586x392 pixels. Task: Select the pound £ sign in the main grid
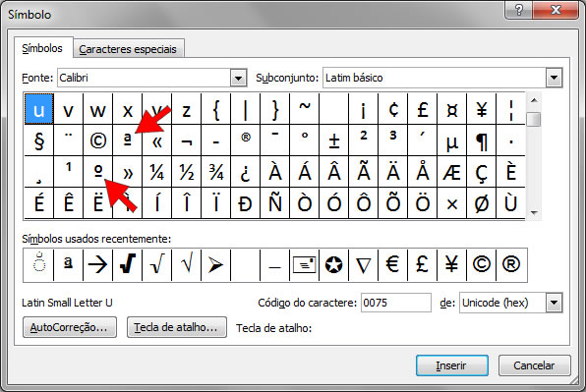[423, 109]
